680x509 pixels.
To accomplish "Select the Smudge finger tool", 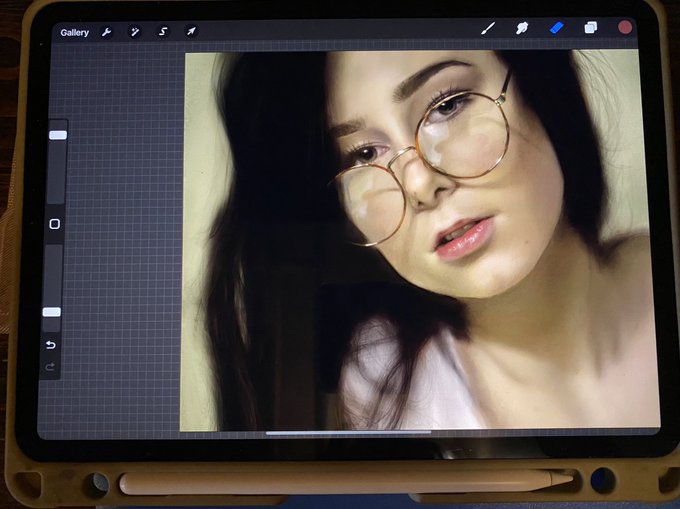I will tap(522, 28).
